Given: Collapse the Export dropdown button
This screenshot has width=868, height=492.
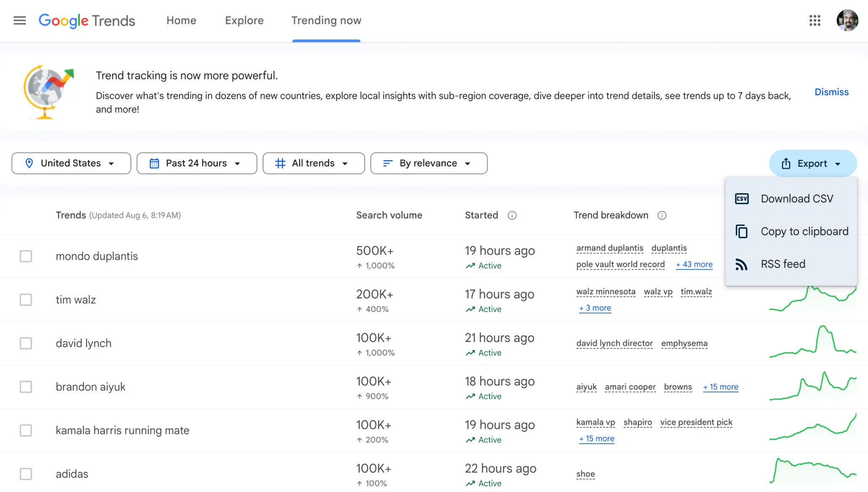Looking at the screenshot, I should [x=813, y=163].
